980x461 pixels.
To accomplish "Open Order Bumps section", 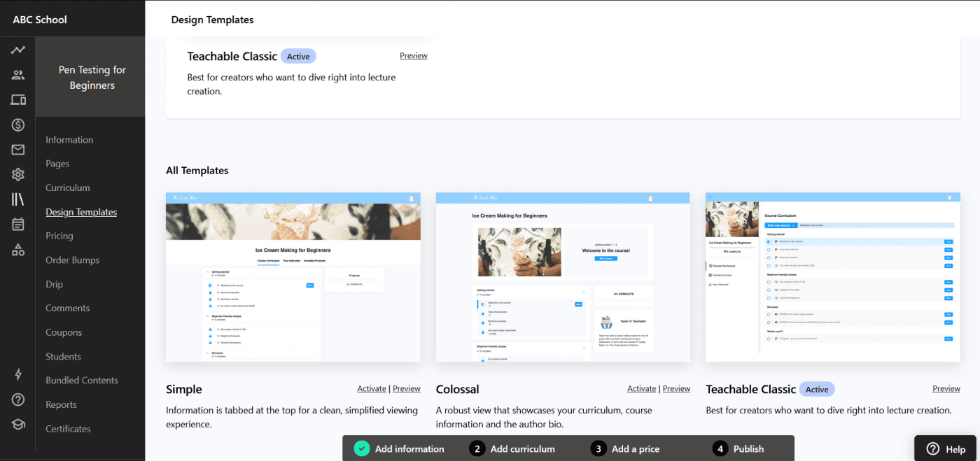I will pyautogui.click(x=73, y=260).
